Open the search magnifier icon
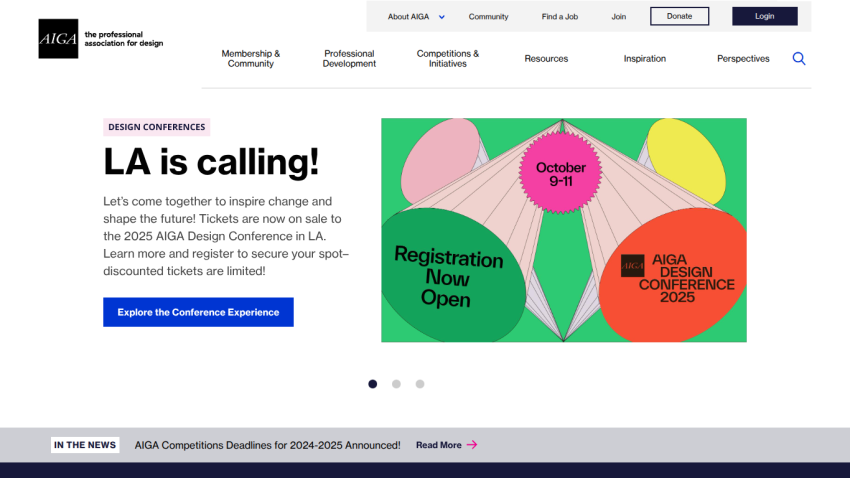Image resolution: width=850 pixels, height=478 pixels. tap(799, 59)
